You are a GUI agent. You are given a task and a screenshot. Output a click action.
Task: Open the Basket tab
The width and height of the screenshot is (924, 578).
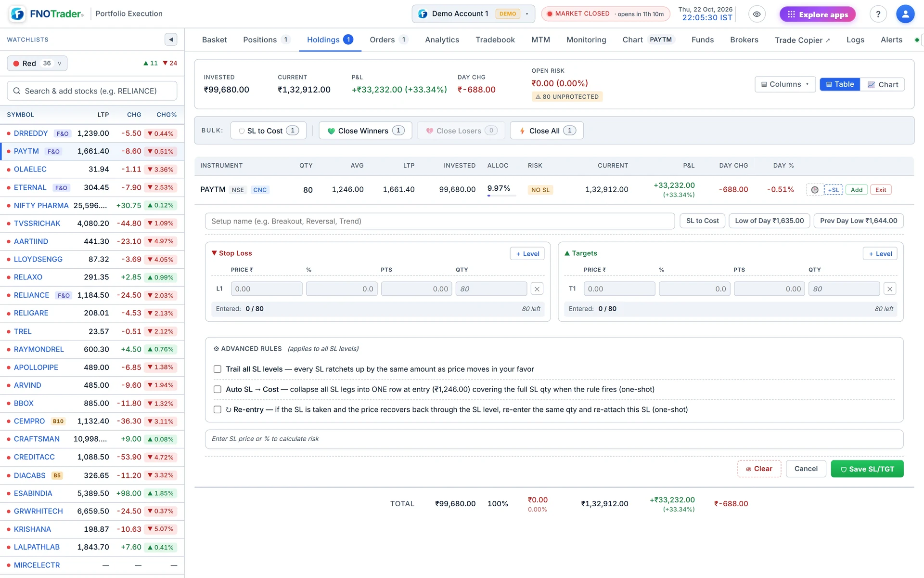[x=214, y=40]
